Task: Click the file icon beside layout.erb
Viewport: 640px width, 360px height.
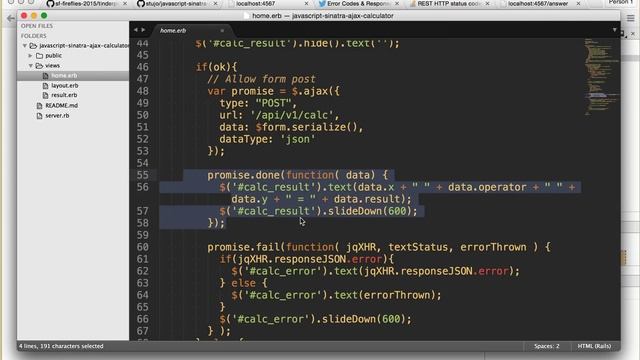Action: click(45, 85)
